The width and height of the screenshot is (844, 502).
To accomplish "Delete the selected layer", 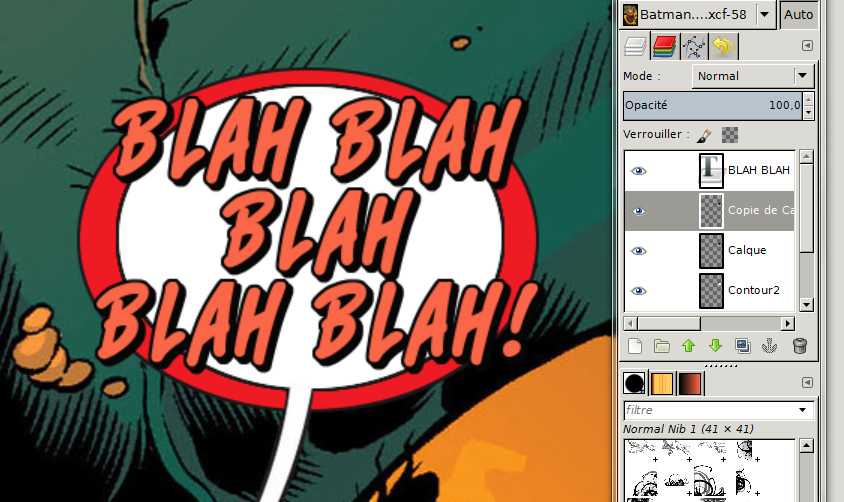I will pos(800,346).
